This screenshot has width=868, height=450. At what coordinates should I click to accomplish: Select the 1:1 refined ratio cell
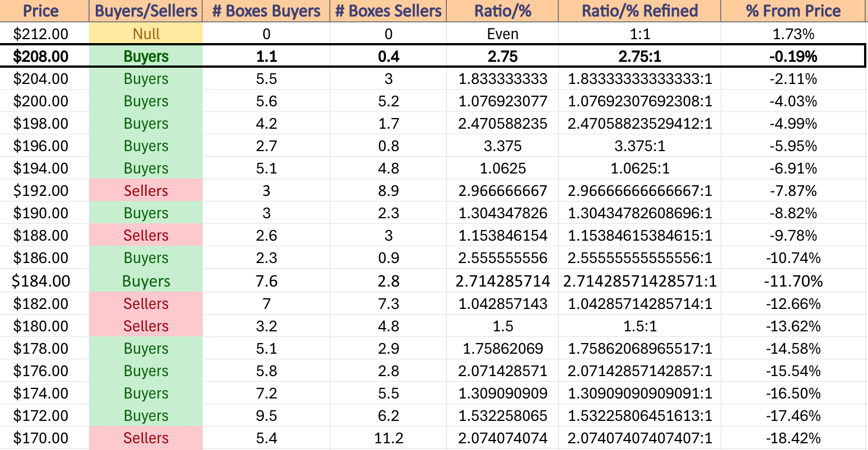[x=640, y=34]
